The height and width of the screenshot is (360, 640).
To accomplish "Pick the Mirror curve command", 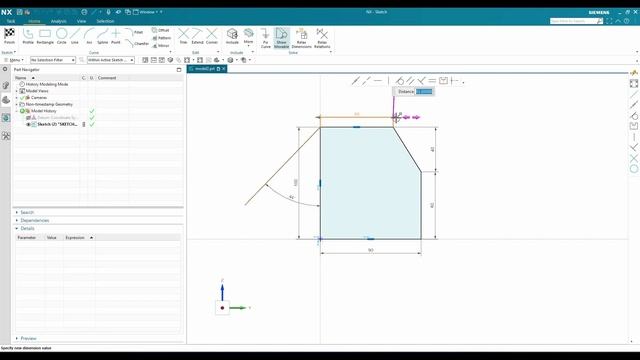I will [x=161, y=46].
